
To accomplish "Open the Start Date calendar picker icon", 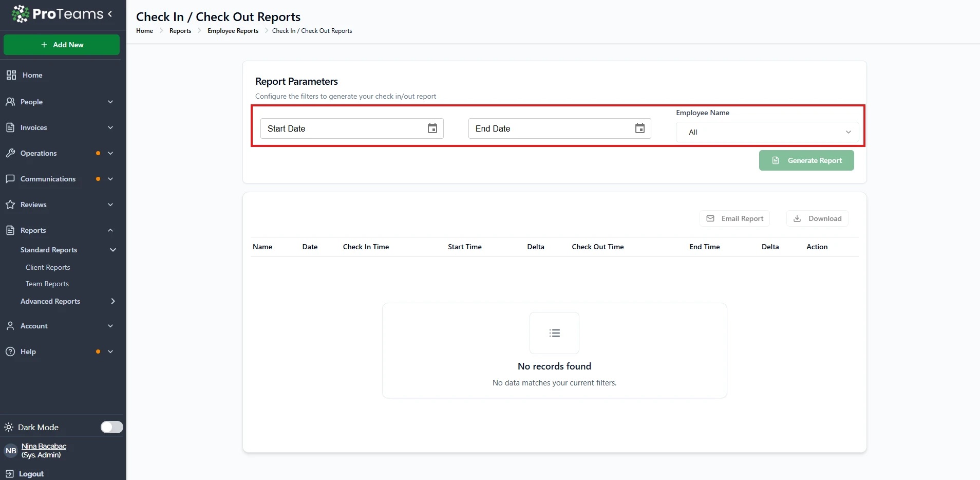I will (x=432, y=128).
